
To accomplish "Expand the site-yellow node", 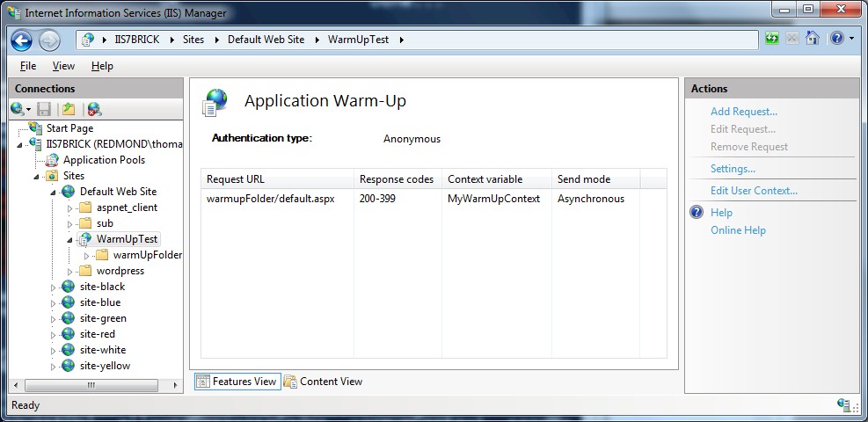I will click(53, 367).
